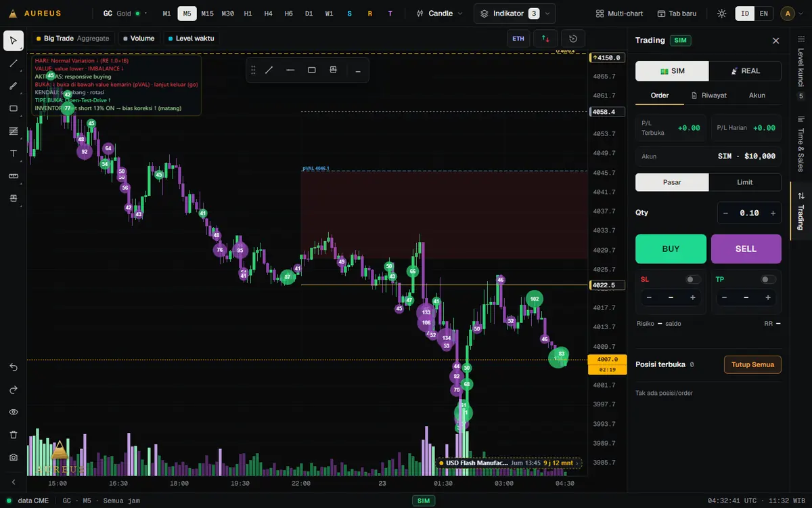Select the cursor pointer tool
Image resolution: width=812 pixels, height=508 pixels.
pyautogui.click(x=14, y=41)
